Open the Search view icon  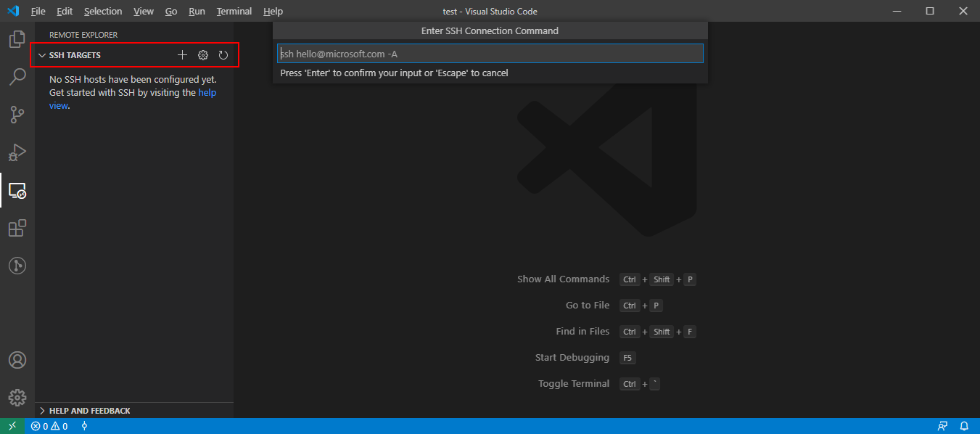click(x=17, y=77)
